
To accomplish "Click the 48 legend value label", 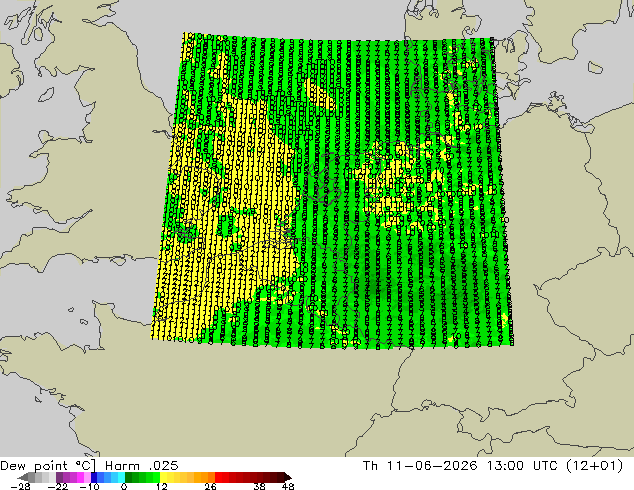I will tap(288, 486).
